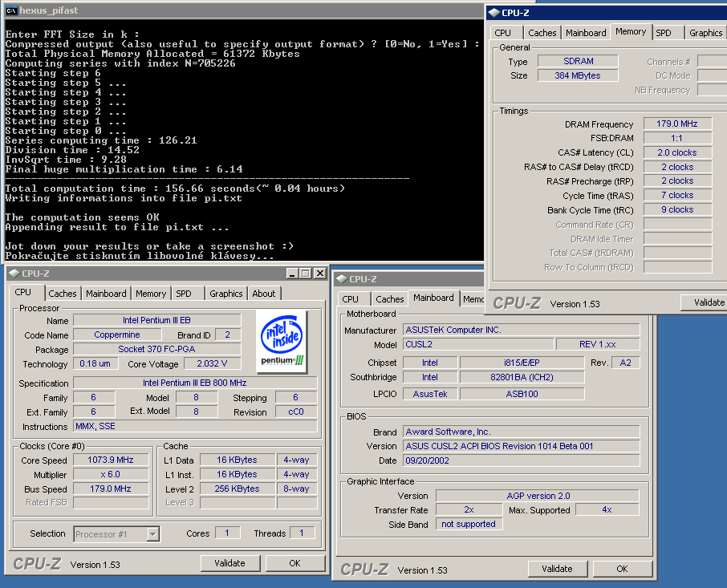Click the CPU-Z icon in the Memory window title bar
Viewport: 727px width, 588px height.
click(493, 12)
